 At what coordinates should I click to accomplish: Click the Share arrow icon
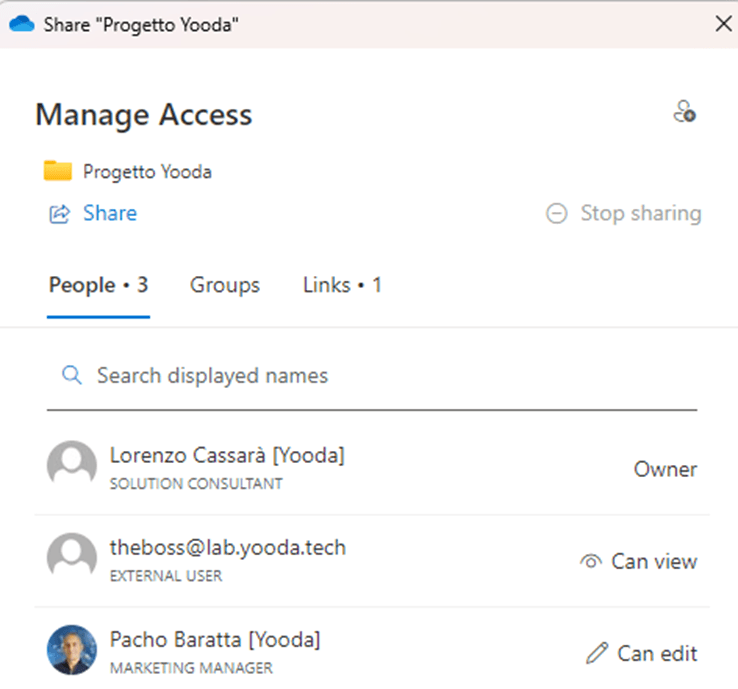60,214
